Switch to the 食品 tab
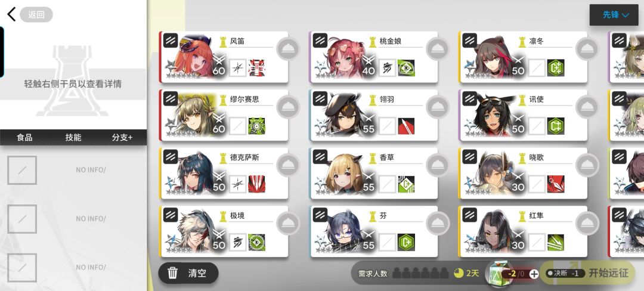The width and height of the screenshot is (644, 291). click(24, 138)
